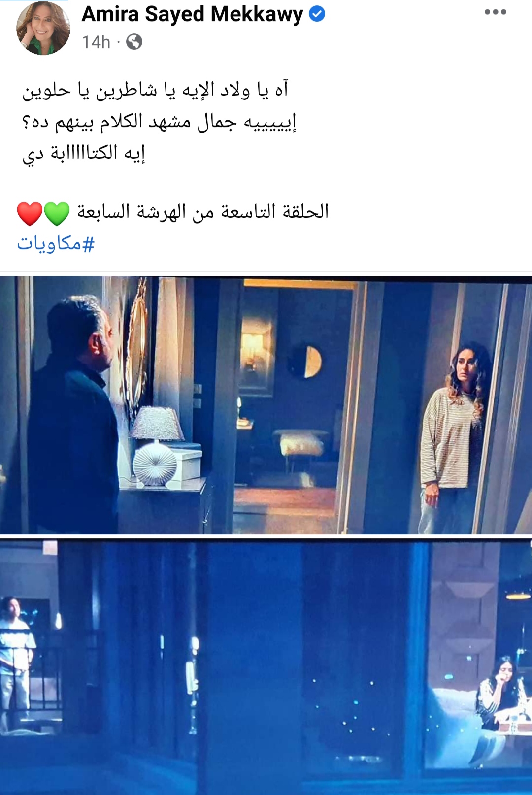This screenshot has width=532, height=795.
Task: Click the first line starting with آه يا ولاد
Action: pyautogui.click(x=155, y=91)
